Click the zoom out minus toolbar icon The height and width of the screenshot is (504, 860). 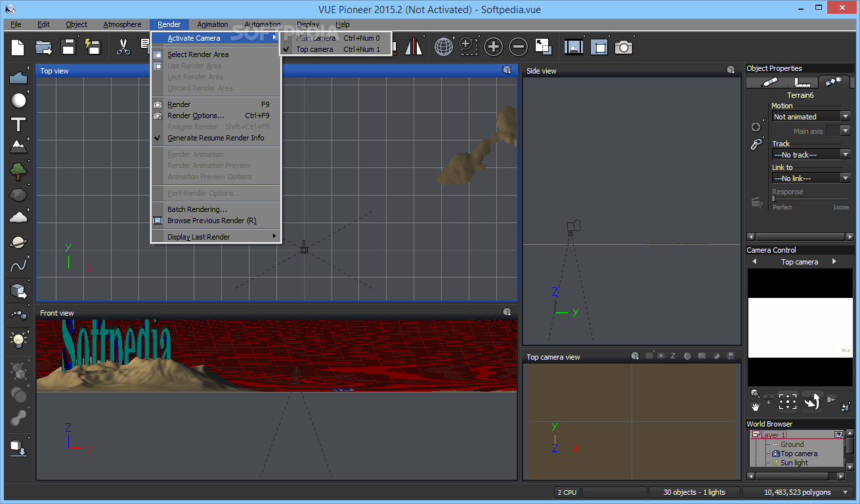pyautogui.click(x=518, y=47)
